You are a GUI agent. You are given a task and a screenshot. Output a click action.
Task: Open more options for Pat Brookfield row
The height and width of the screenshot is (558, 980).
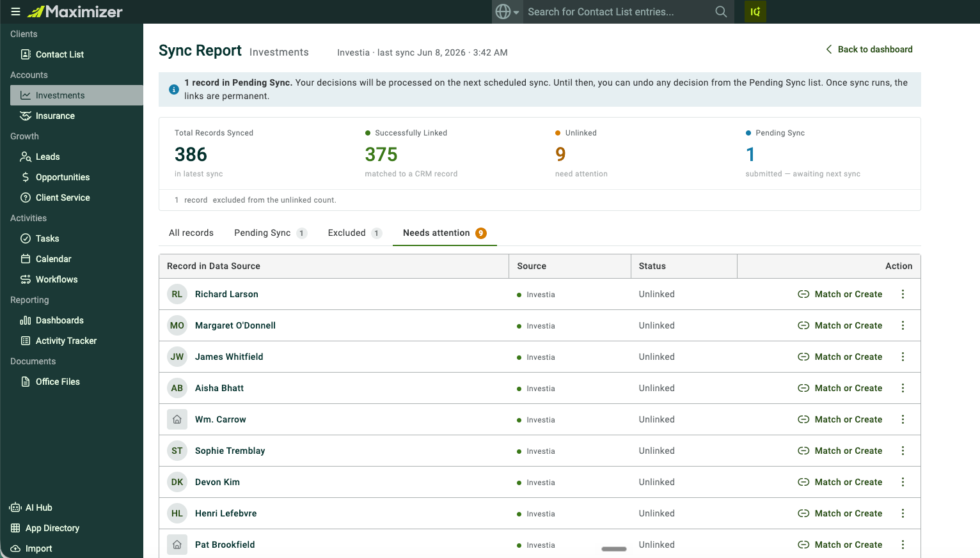click(903, 545)
